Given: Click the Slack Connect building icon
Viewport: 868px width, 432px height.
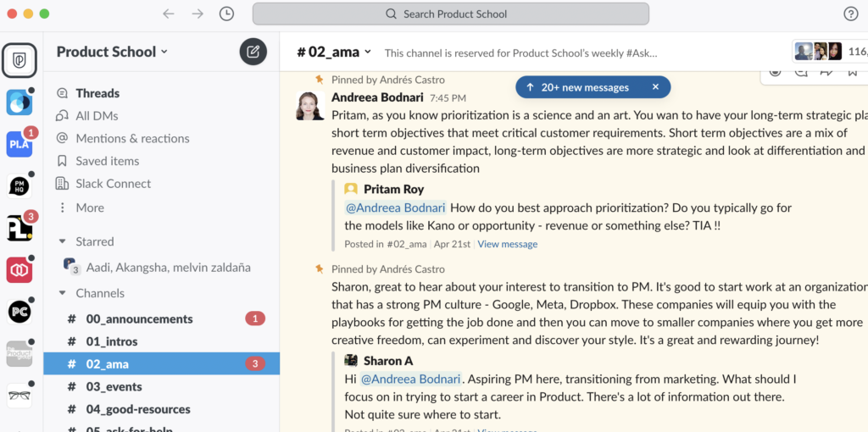Looking at the screenshot, I should [x=62, y=184].
